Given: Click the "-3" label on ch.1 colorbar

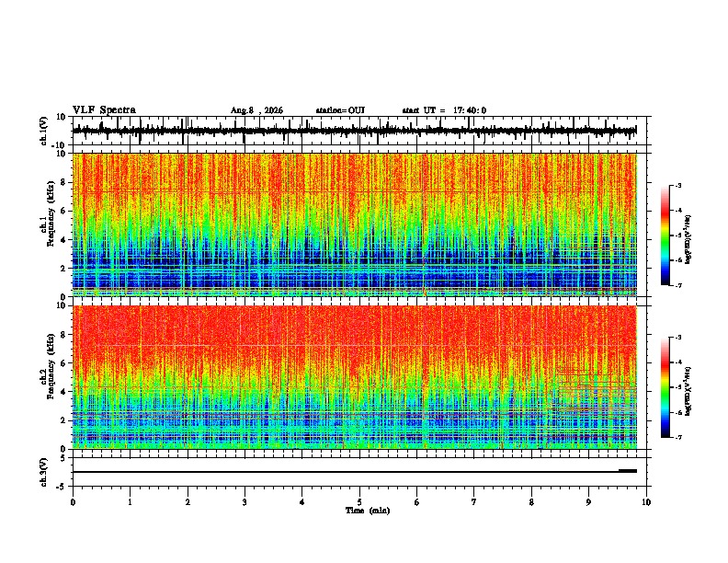Looking at the screenshot, I should point(677,185).
